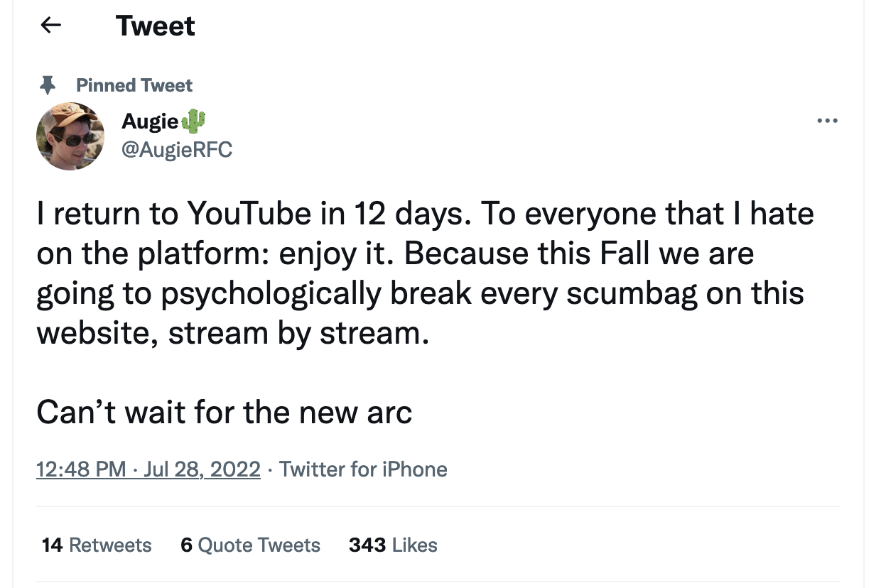The height and width of the screenshot is (588, 881).
Task: Open the Jul 28, 2022 date link
Action: [x=202, y=469]
